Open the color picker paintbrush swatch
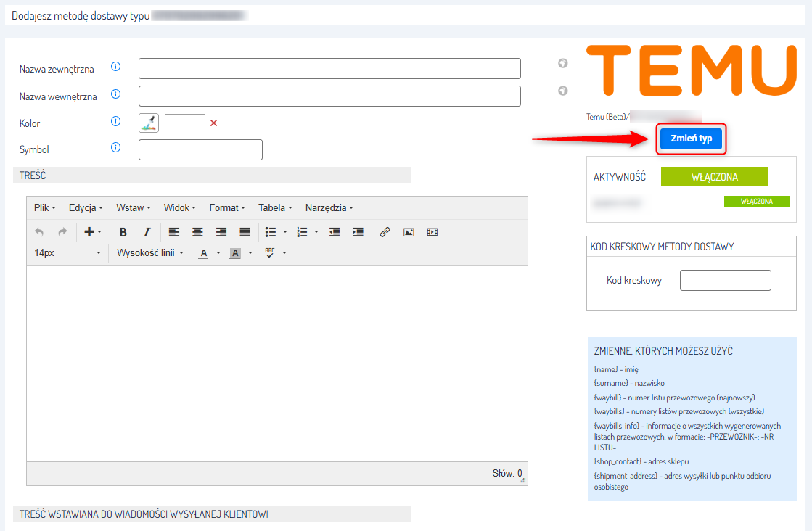 point(149,123)
